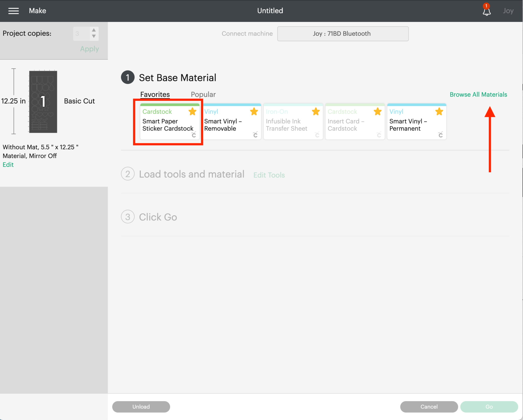The height and width of the screenshot is (420, 523).
Task: Toggle favorite star on Smart Vinyl Removable
Action: [254, 112]
